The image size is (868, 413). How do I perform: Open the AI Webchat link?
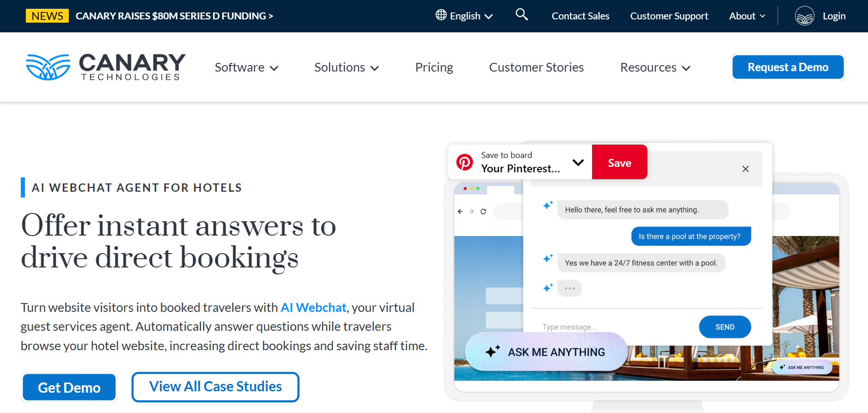[x=313, y=308]
